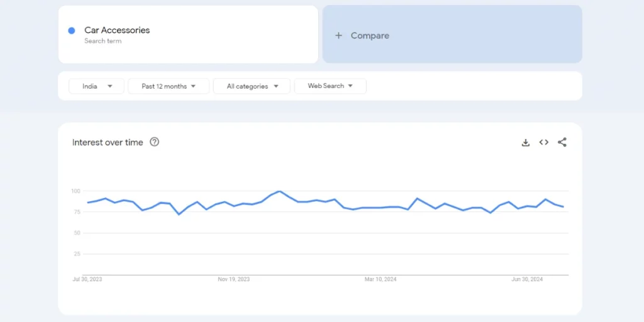Viewport: 644px width, 322px height.
Task: Select the blue dot for Car Accessories
Action: click(72, 30)
